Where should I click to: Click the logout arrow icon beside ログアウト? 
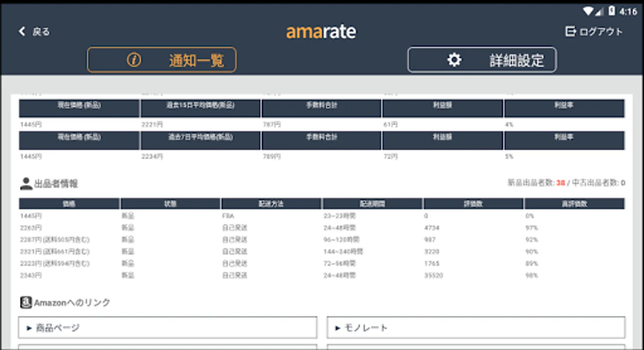571,31
